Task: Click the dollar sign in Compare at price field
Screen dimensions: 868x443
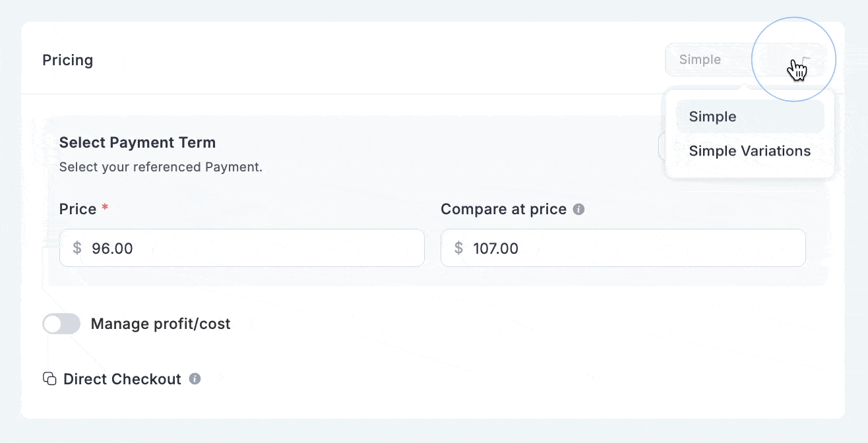Action: 458,248
